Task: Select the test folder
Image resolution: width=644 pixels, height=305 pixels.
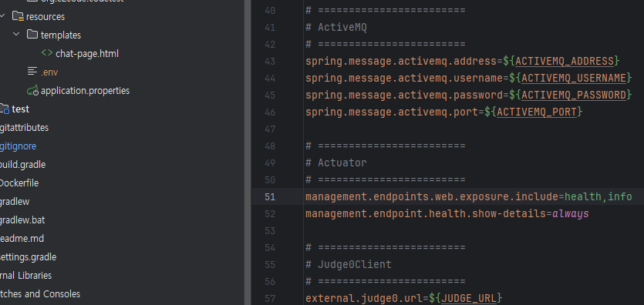Action: [20, 109]
